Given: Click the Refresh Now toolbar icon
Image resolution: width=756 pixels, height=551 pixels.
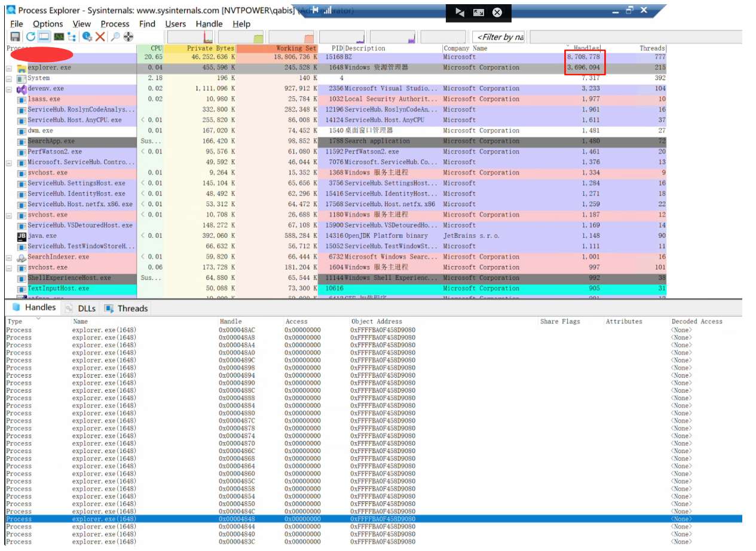Looking at the screenshot, I should 30,37.
